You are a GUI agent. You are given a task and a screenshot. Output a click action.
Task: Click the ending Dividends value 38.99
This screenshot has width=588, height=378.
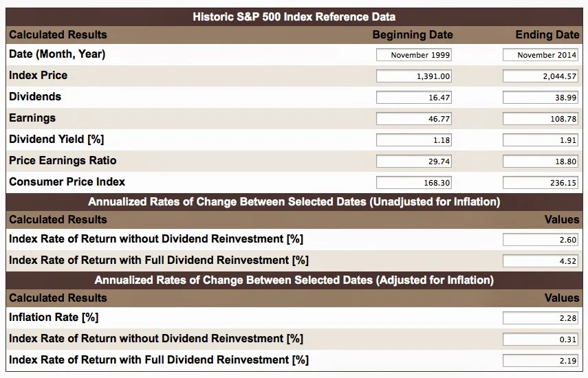[541, 98]
